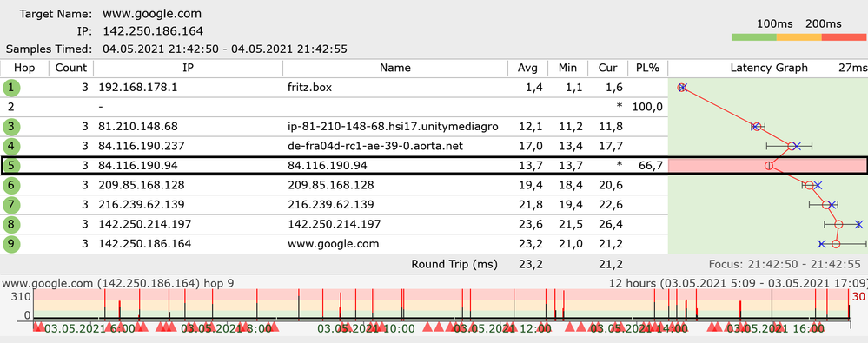Click the Min column header
The width and height of the screenshot is (868, 343).
568,68
